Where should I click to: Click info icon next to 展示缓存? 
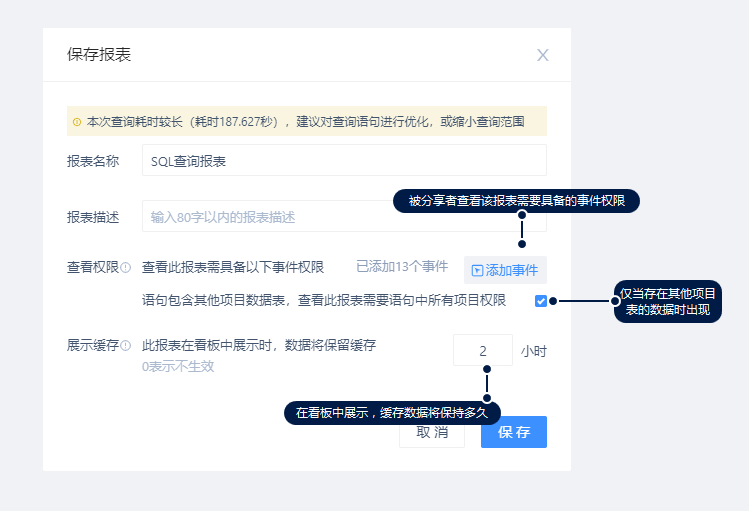point(126,346)
